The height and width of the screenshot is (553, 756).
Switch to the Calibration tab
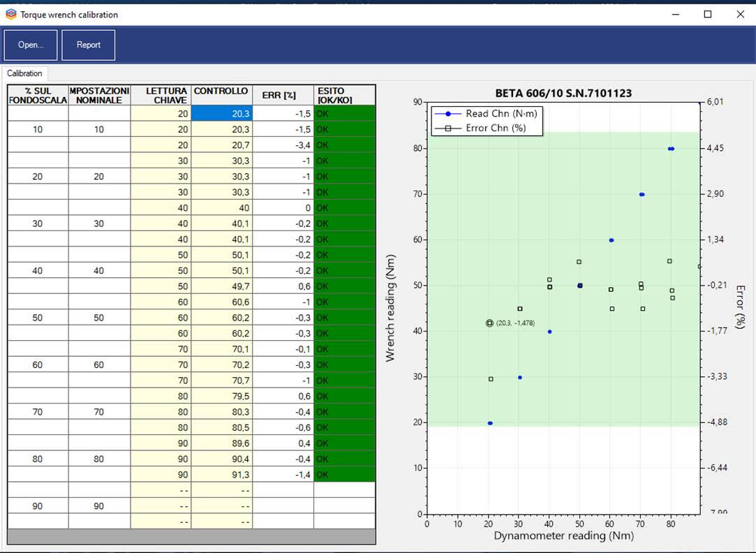tap(25, 73)
